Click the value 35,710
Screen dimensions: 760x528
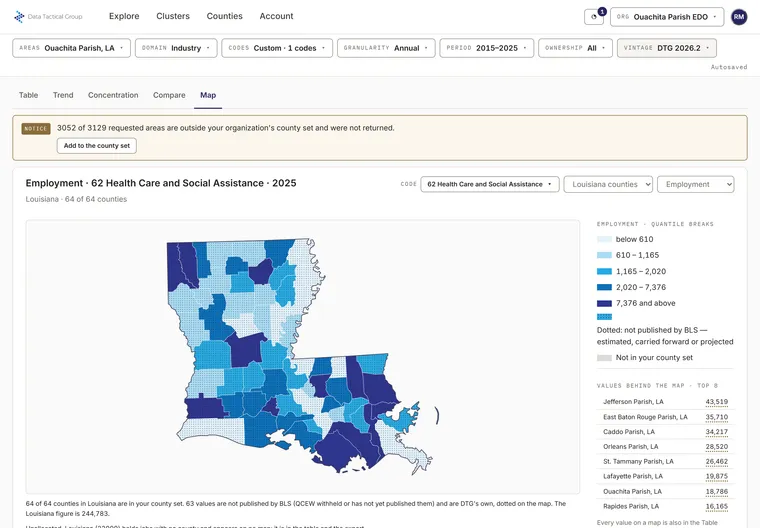pos(716,417)
